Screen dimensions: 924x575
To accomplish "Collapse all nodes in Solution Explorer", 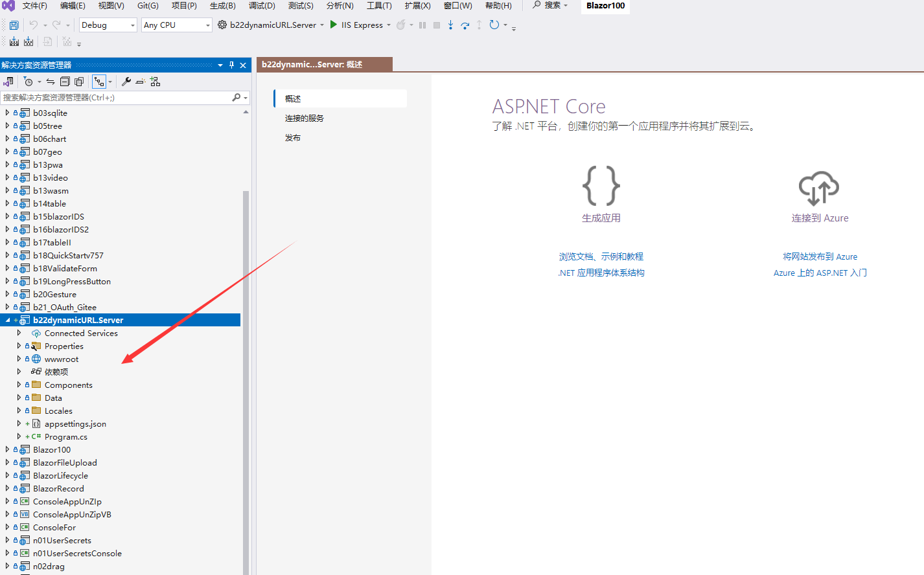I will [65, 82].
